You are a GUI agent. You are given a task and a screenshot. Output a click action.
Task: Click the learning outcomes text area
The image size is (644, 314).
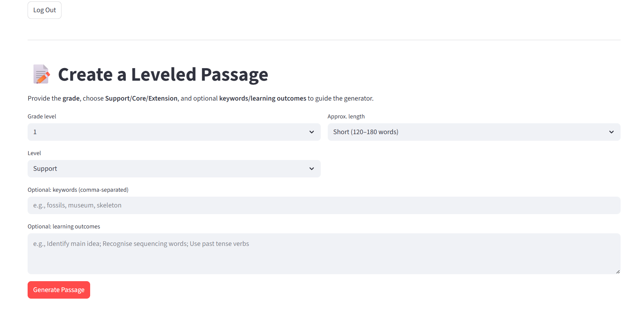[324, 254]
